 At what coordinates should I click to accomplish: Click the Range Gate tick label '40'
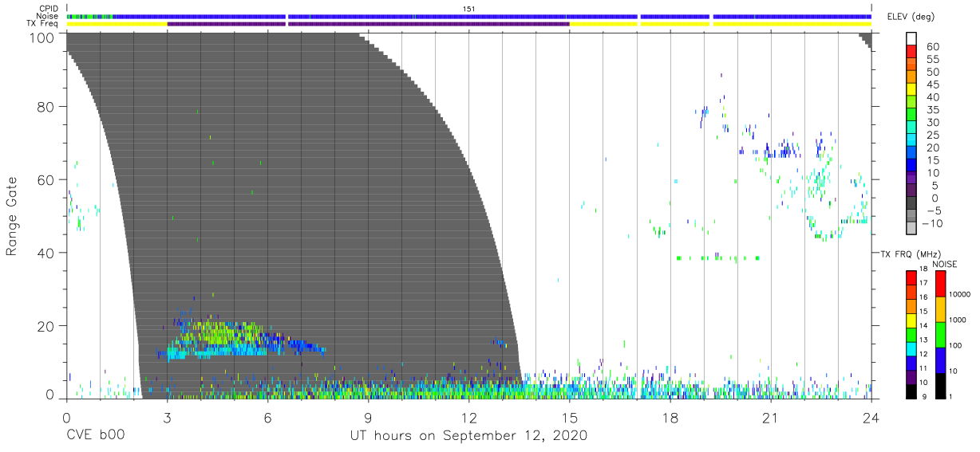click(47, 253)
